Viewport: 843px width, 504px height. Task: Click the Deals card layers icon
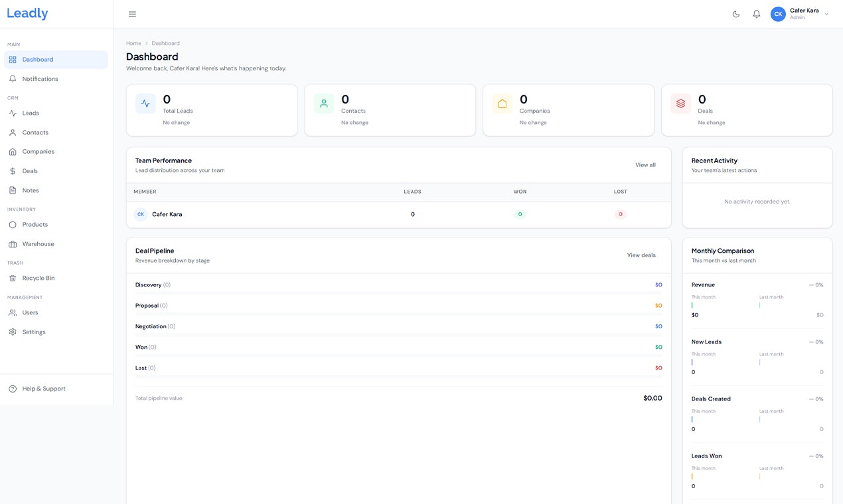coord(680,103)
